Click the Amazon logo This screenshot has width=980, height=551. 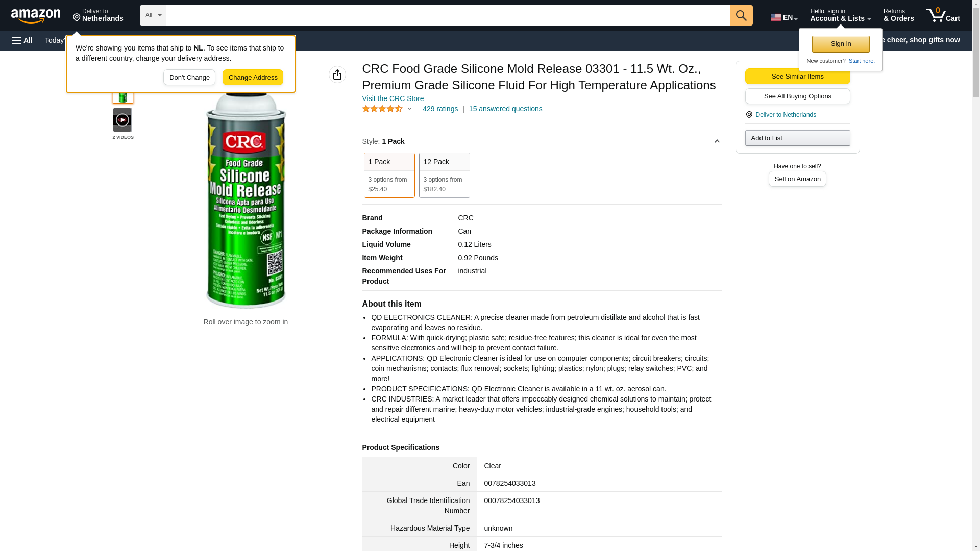(36, 16)
